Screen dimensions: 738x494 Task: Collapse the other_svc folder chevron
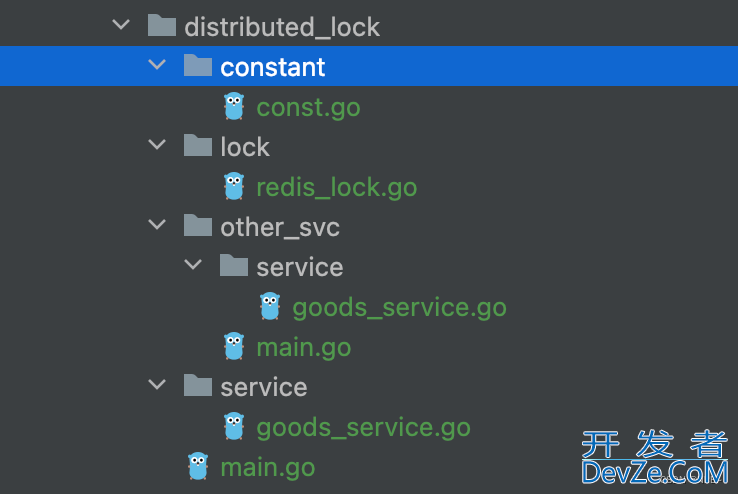click(x=157, y=224)
